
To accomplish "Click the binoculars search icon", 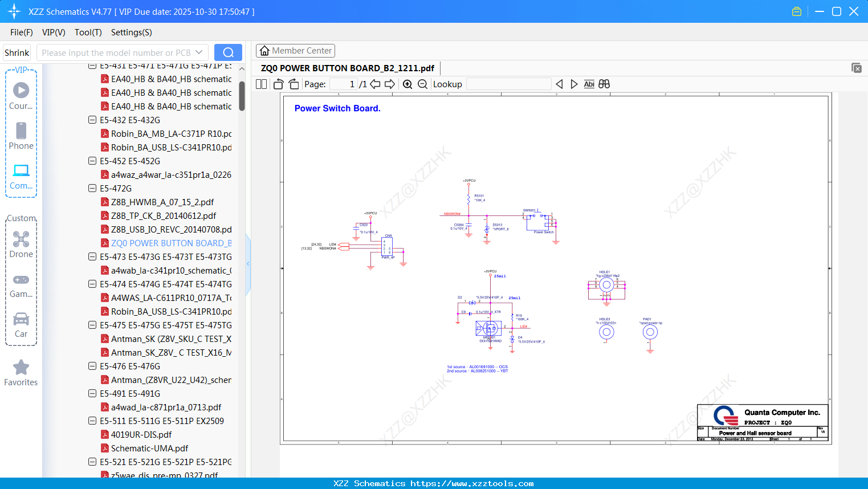I will pos(604,84).
